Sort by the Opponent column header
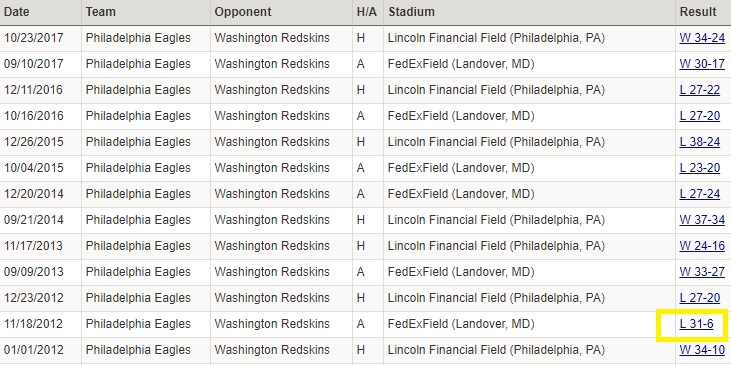The width and height of the screenshot is (731, 365). [242, 12]
